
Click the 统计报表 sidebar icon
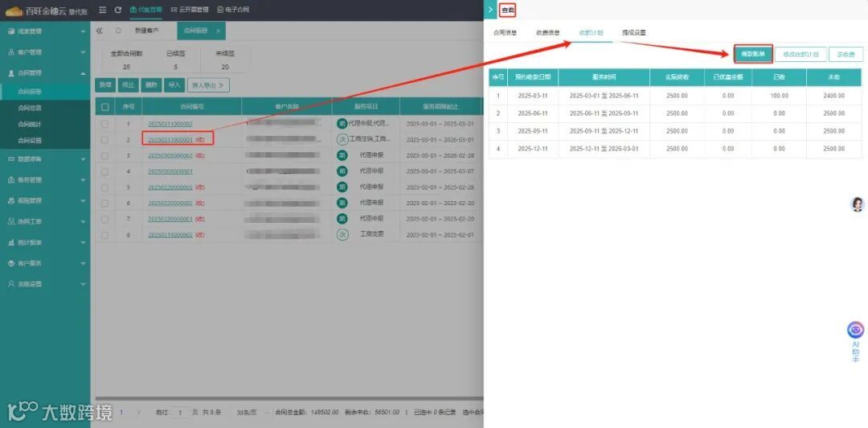[11, 242]
